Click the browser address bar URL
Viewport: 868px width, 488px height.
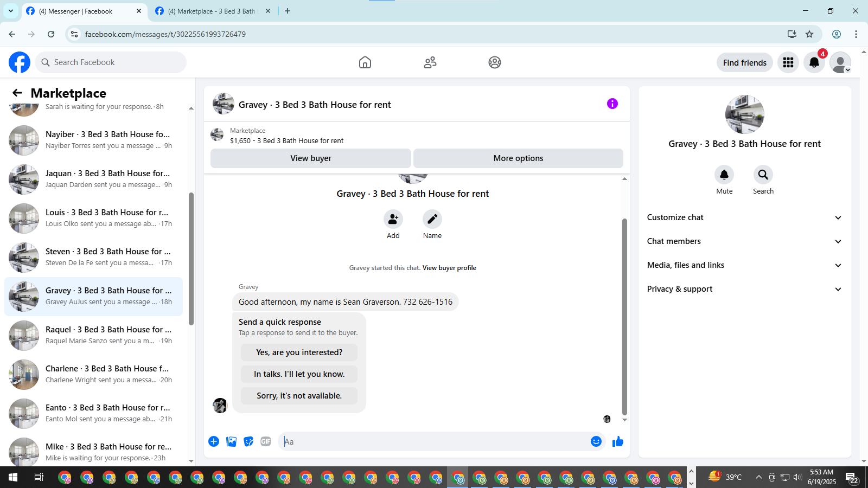(165, 34)
